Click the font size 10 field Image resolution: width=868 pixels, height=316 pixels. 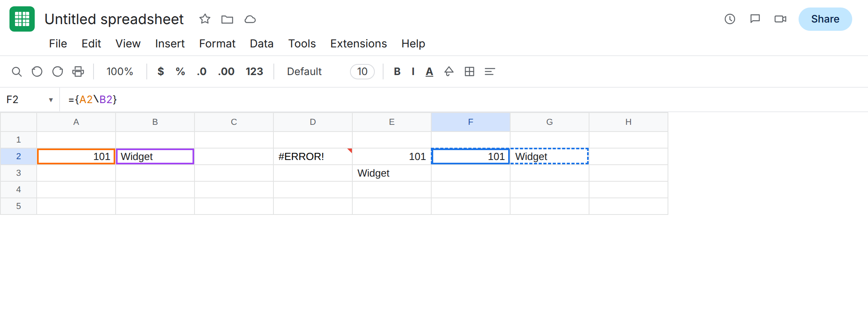(x=362, y=71)
